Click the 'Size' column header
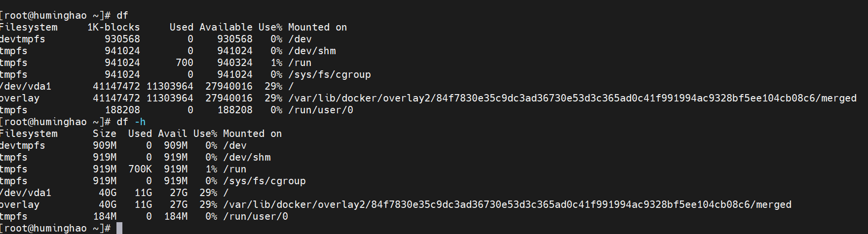868x234 pixels. click(105, 134)
